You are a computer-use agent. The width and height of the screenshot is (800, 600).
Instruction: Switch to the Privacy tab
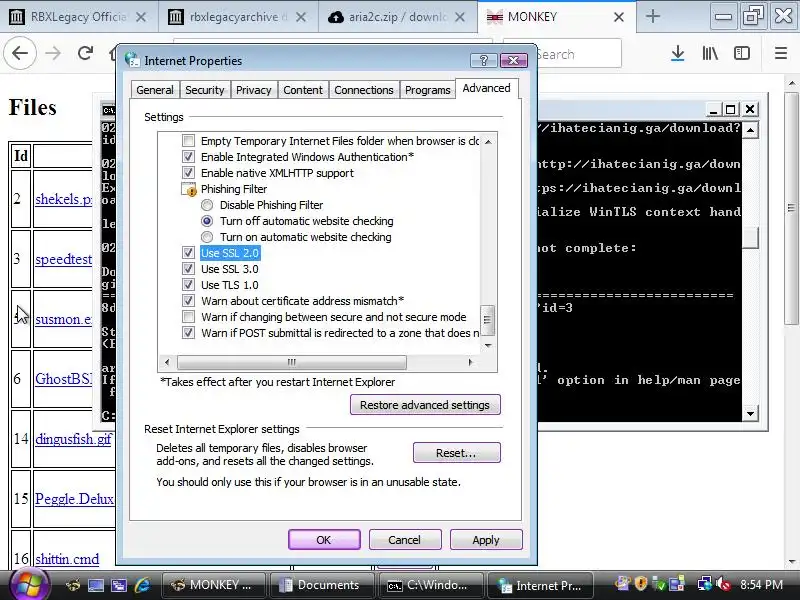coord(254,90)
